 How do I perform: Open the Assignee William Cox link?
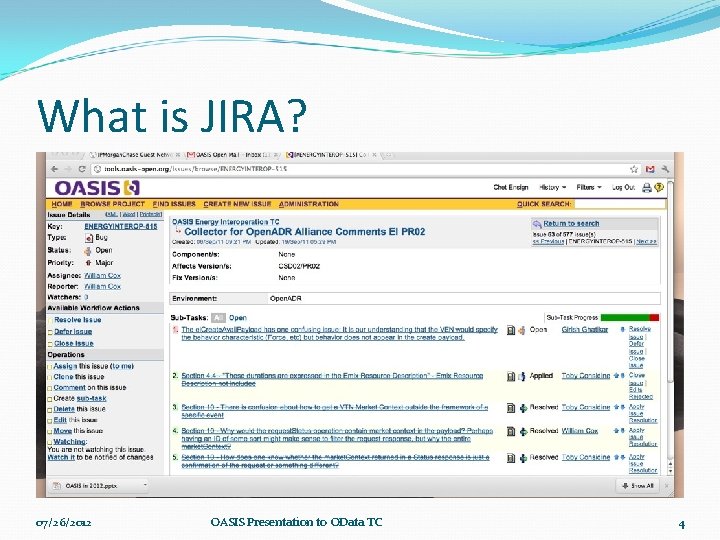pyautogui.click(x=102, y=276)
